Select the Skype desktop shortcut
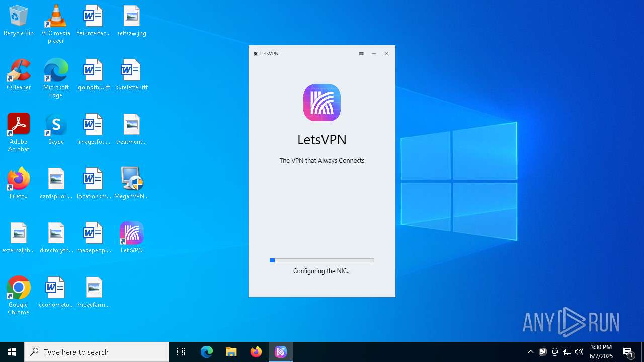The image size is (644, 362). (x=56, y=130)
